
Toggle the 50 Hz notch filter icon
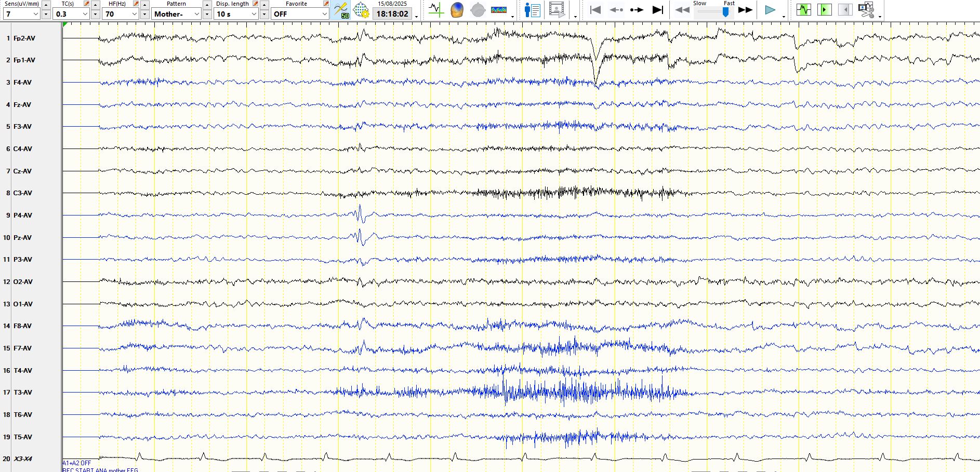(x=341, y=10)
